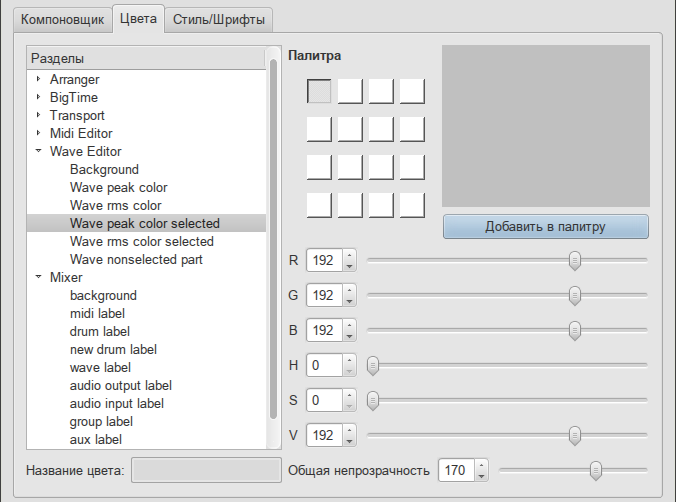This screenshot has width=676, height=502.
Task: Select Wave peak color selected row
Action: click(x=146, y=223)
